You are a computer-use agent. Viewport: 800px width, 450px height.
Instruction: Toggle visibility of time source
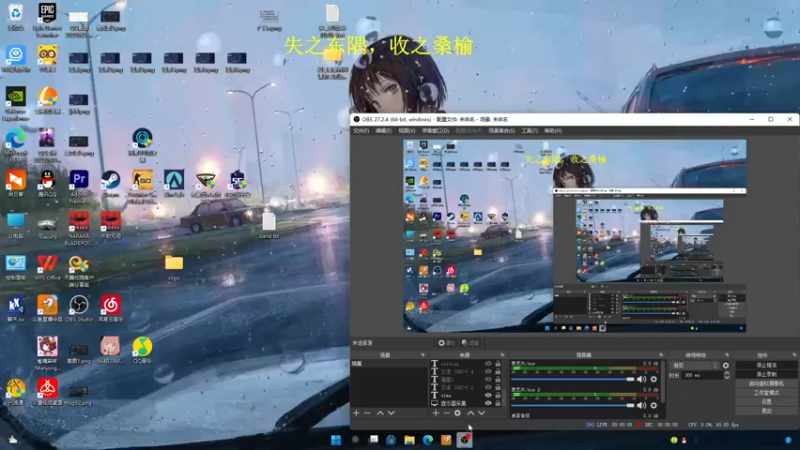[x=488, y=395]
